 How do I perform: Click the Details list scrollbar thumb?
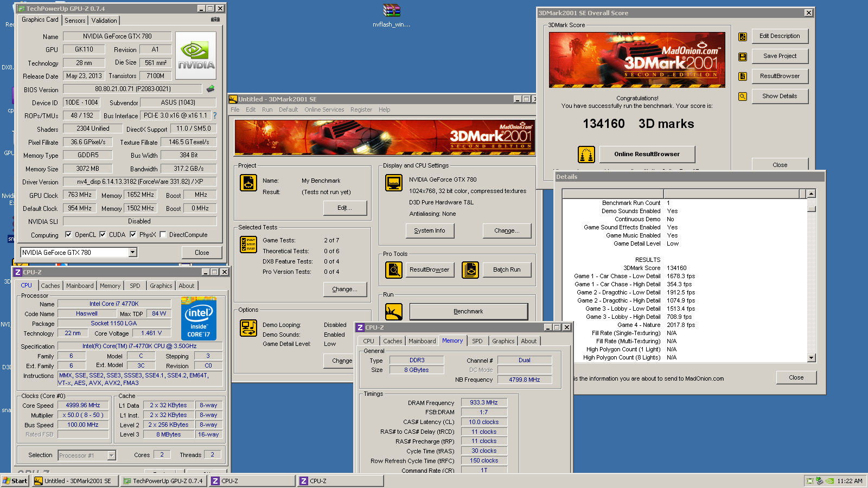click(812, 209)
